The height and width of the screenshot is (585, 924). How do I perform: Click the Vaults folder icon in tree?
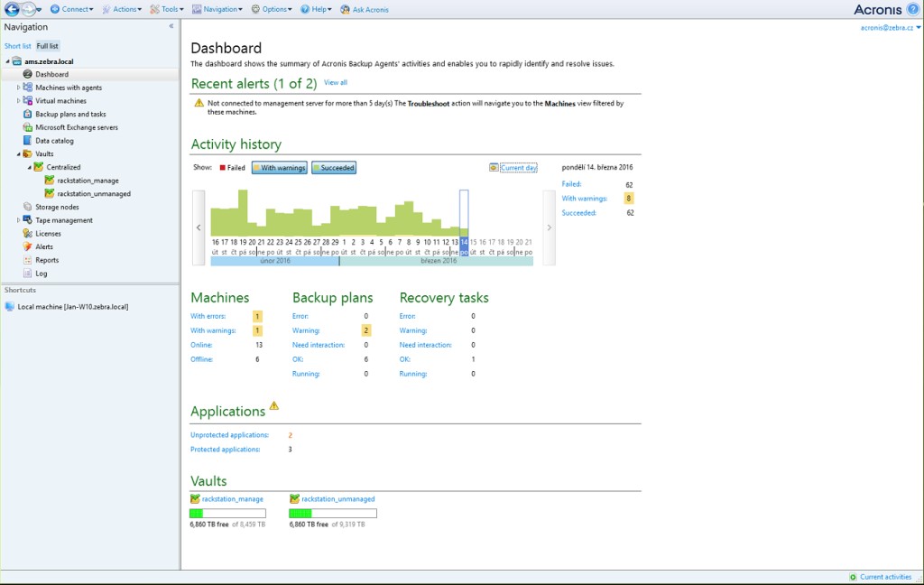tap(27, 153)
